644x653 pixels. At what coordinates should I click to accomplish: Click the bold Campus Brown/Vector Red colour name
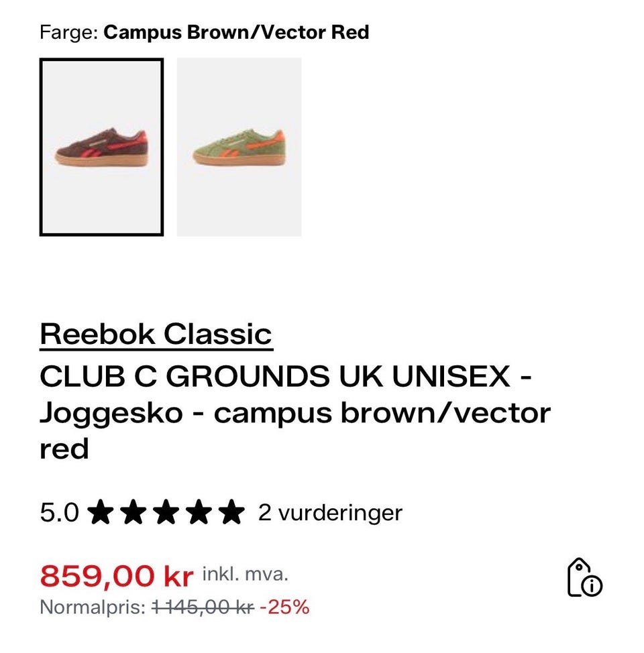(x=236, y=32)
